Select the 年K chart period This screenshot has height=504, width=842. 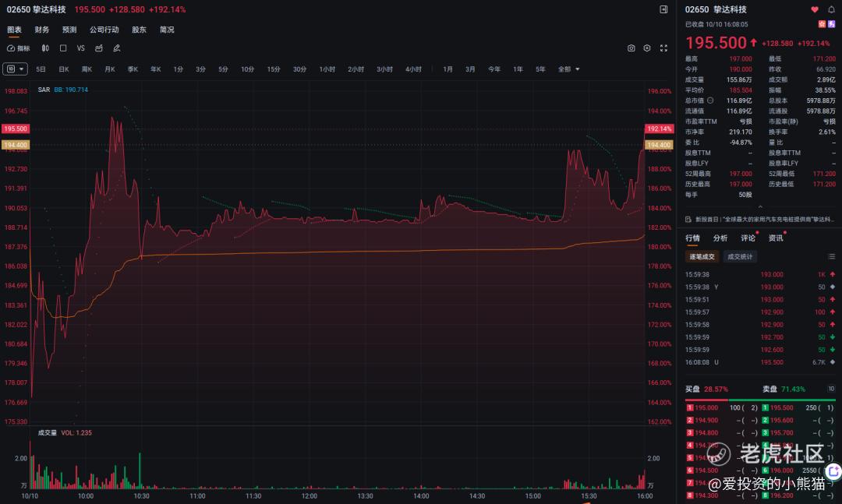coord(156,69)
